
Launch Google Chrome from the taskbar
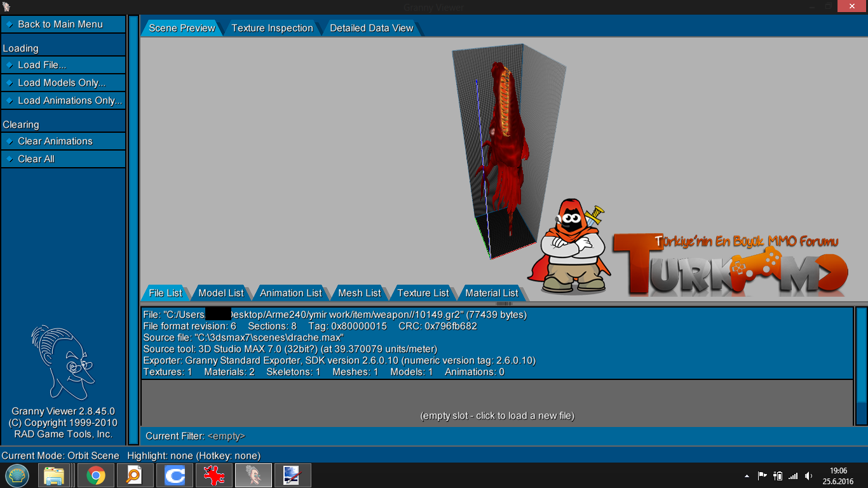pyautogui.click(x=96, y=475)
